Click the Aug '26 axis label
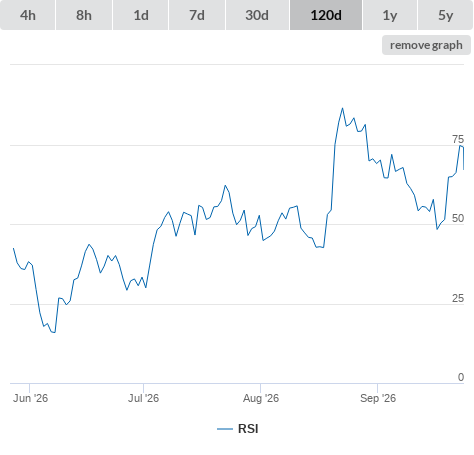 (261, 398)
